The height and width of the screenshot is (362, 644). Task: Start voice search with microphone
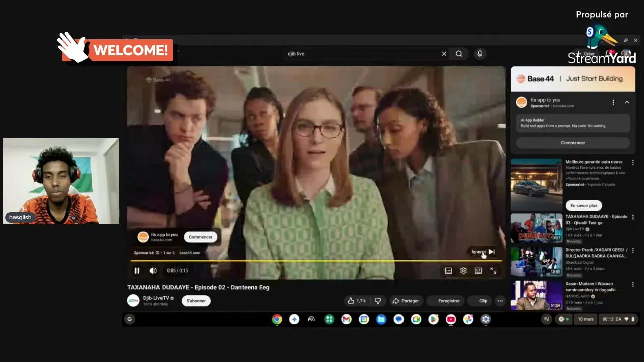coord(480,54)
